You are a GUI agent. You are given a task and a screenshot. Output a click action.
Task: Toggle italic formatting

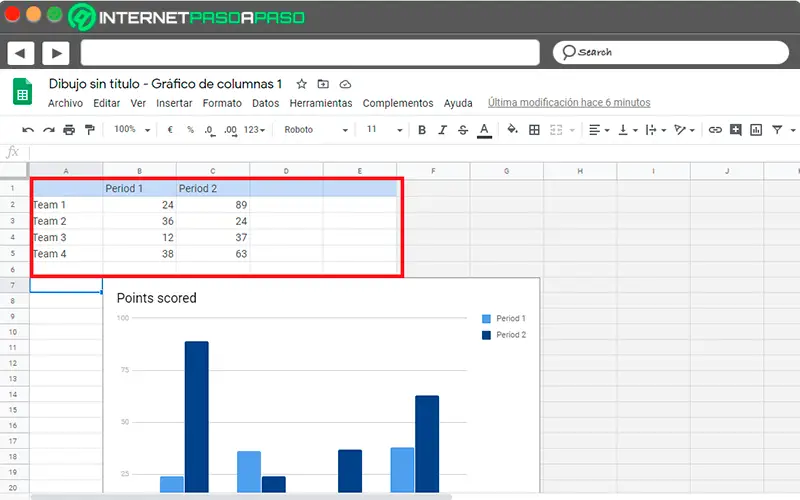coord(442,130)
